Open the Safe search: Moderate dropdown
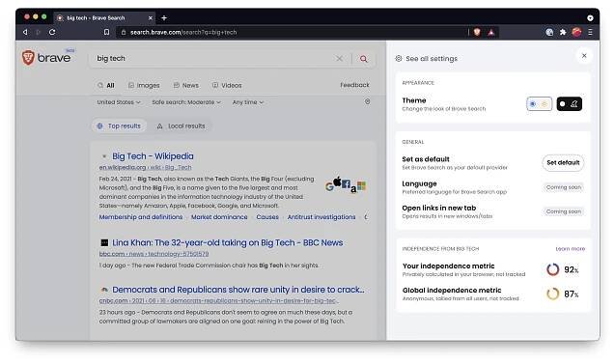 [x=186, y=102]
